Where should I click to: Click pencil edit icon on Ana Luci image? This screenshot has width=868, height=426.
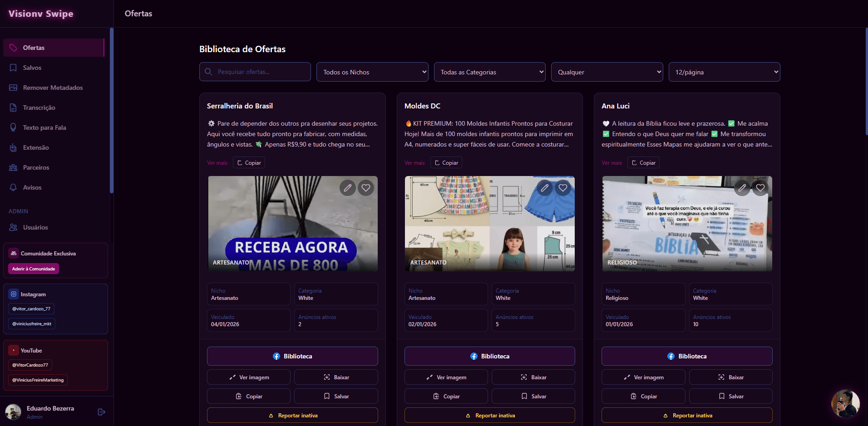(742, 187)
